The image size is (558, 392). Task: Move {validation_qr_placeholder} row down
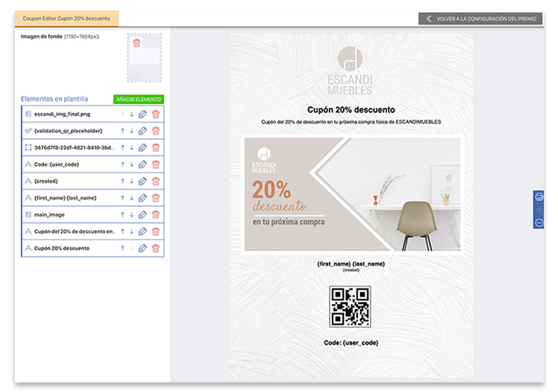click(131, 131)
